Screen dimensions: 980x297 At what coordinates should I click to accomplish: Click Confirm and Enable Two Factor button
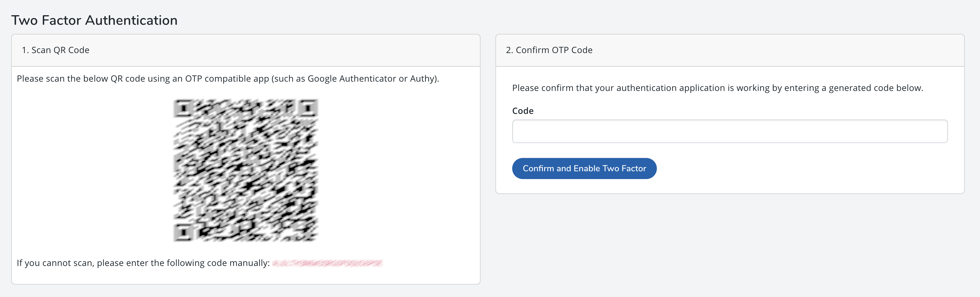(x=584, y=169)
